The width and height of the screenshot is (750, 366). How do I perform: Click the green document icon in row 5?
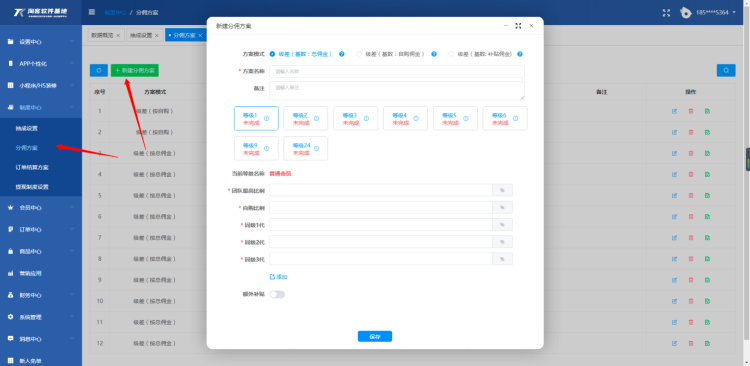(x=707, y=195)
